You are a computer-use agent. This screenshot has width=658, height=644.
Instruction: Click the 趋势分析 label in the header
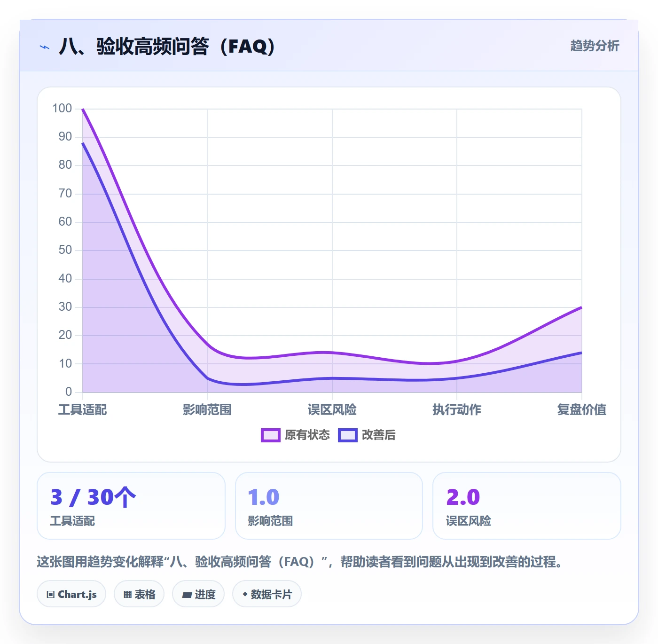[595, 46]
